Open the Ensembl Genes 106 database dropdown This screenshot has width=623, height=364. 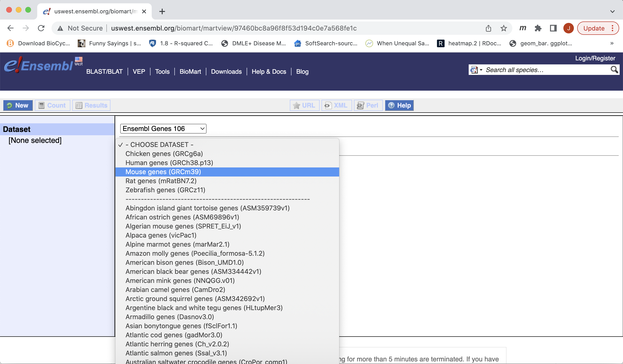[163, 129]
